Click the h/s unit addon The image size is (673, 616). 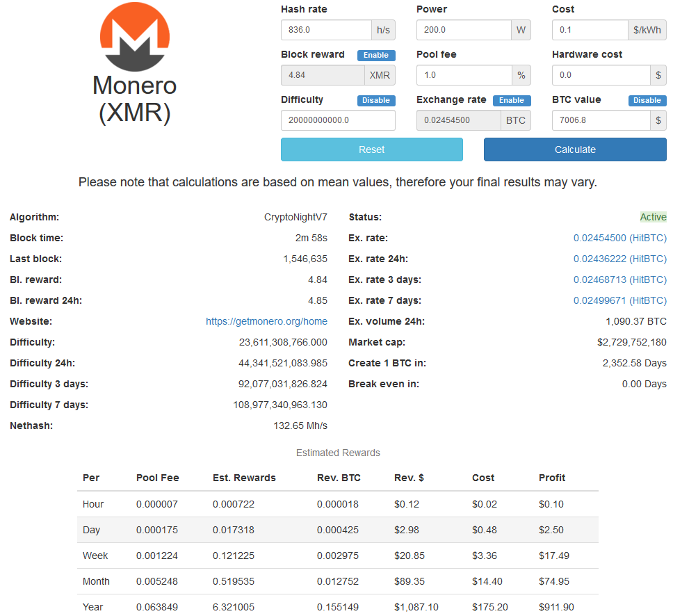click(x=383, y=30)
